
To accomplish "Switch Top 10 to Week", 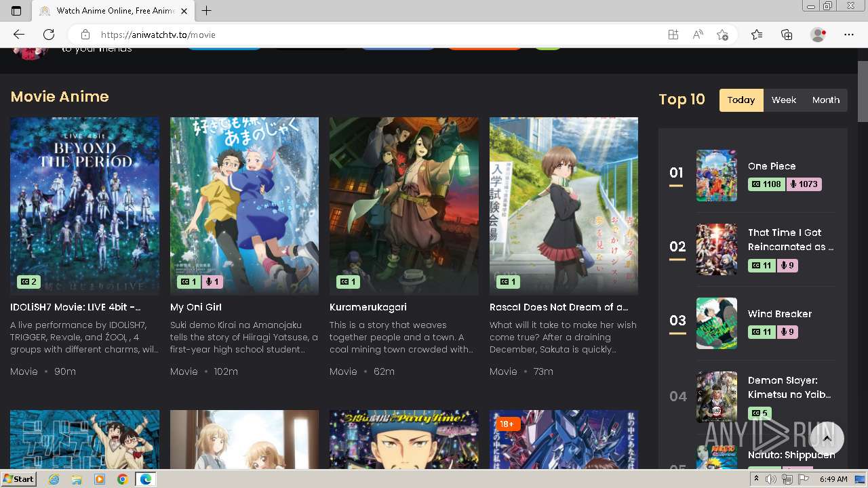I will pos(784,100).
